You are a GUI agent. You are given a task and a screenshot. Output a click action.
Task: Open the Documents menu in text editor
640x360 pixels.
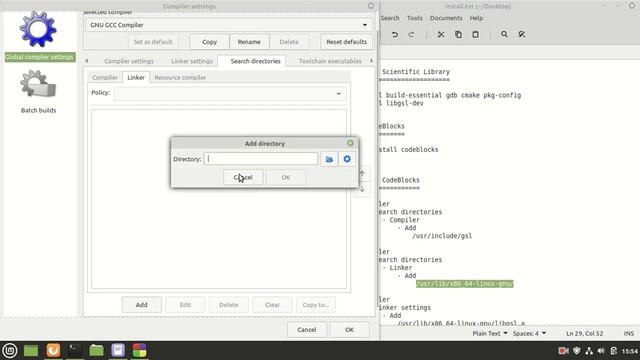(x=446, y=18)
